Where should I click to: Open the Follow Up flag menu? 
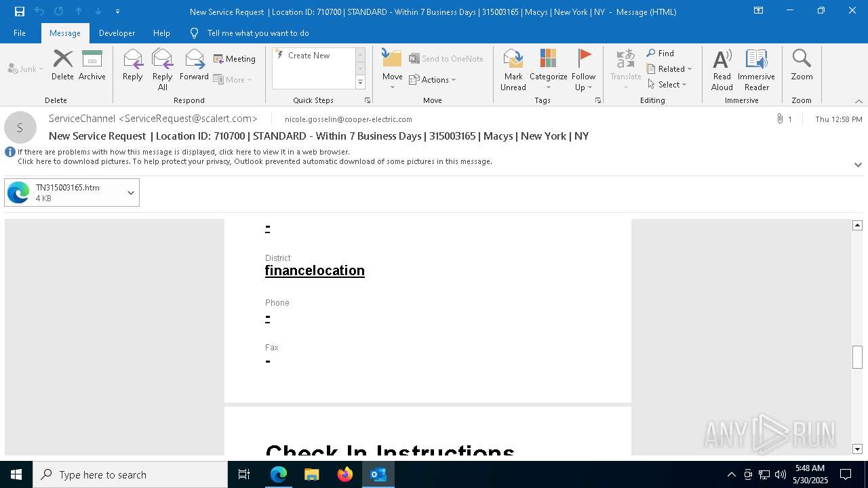point(583,70)
